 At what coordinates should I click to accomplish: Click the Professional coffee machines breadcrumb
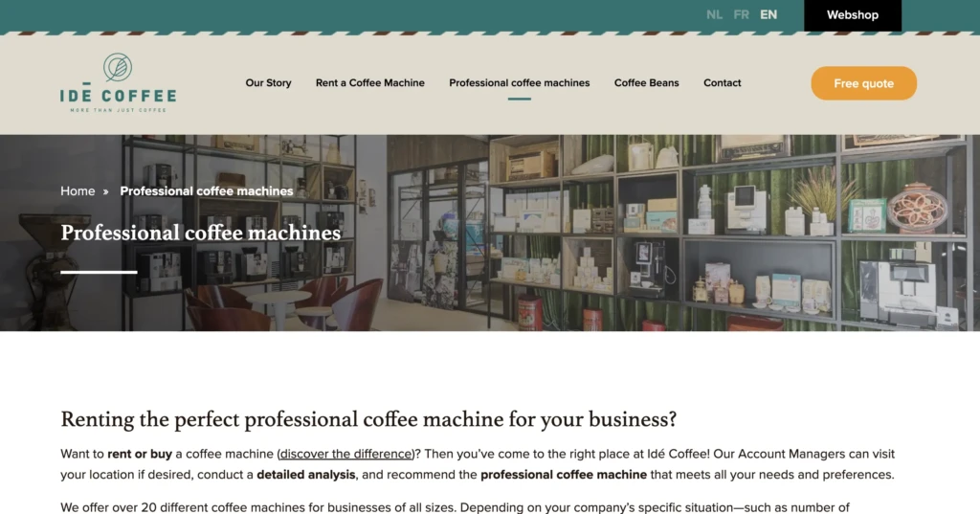[x=207, y=191]
